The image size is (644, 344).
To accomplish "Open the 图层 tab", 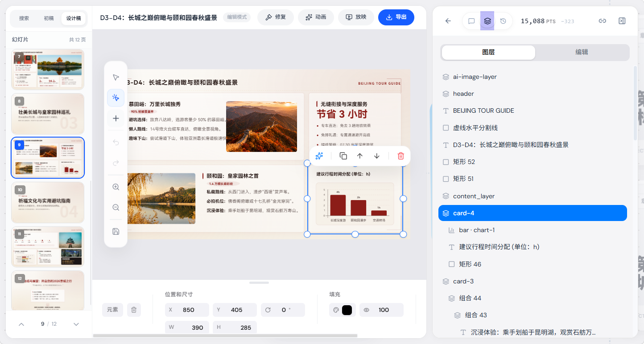I will (488, 52).
